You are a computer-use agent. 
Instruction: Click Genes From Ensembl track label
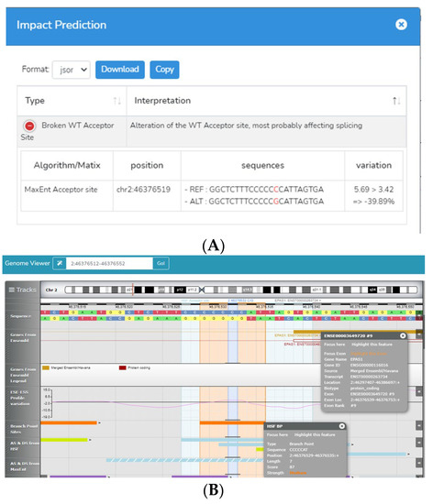(x=23, y=337)
